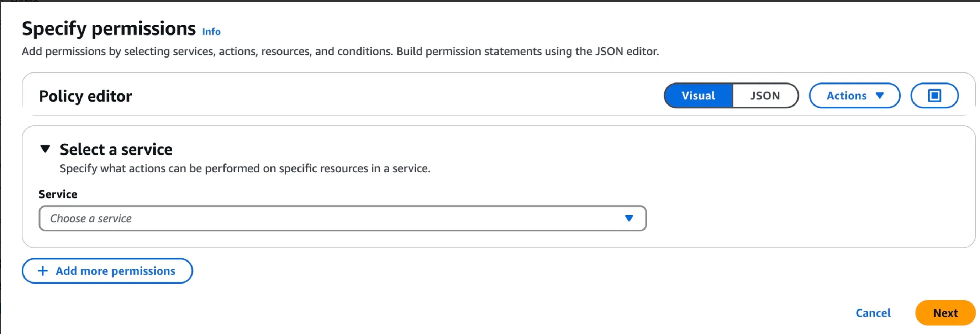This screenshot has width=980, height=334.
Task: Open the Info link beside Specify permissions
Action: [x=211, y=32]
